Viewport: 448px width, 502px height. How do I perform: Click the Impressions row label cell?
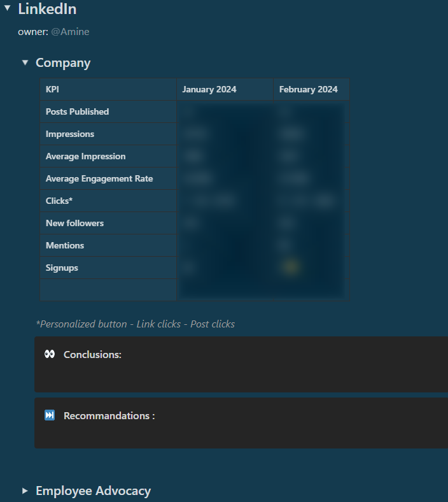[70, 134]
